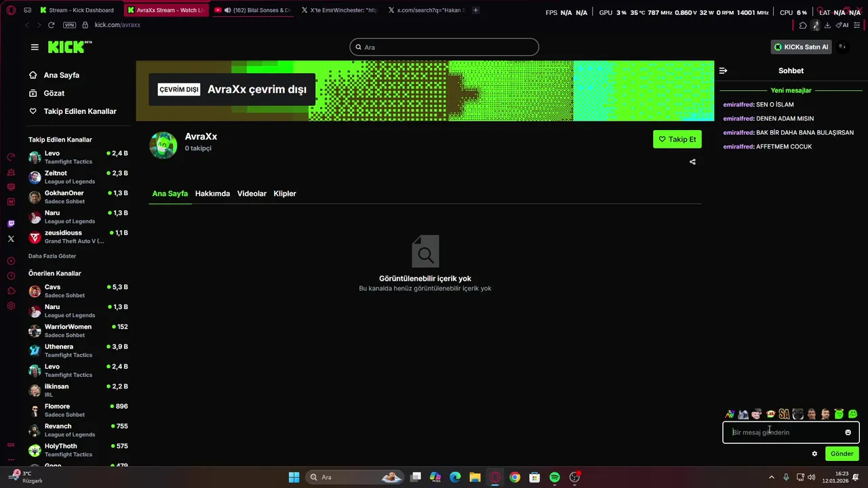The width and height of the screenshot is (868, 488).
Task: Open a new browser tab
Action: click(475, 10)
